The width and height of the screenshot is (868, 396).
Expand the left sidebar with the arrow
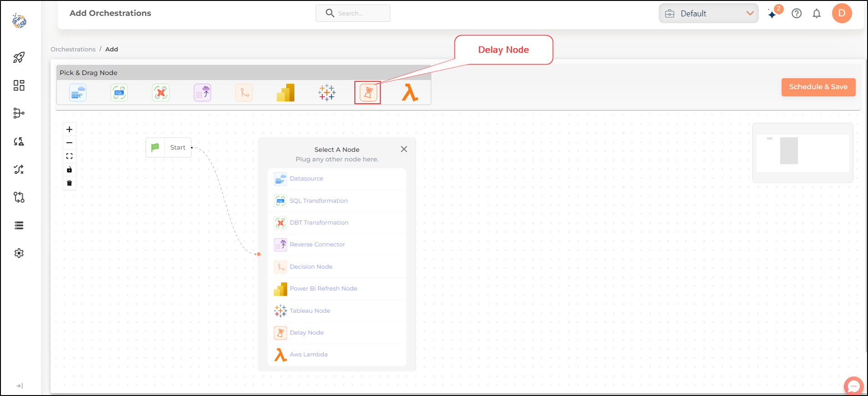19,386
